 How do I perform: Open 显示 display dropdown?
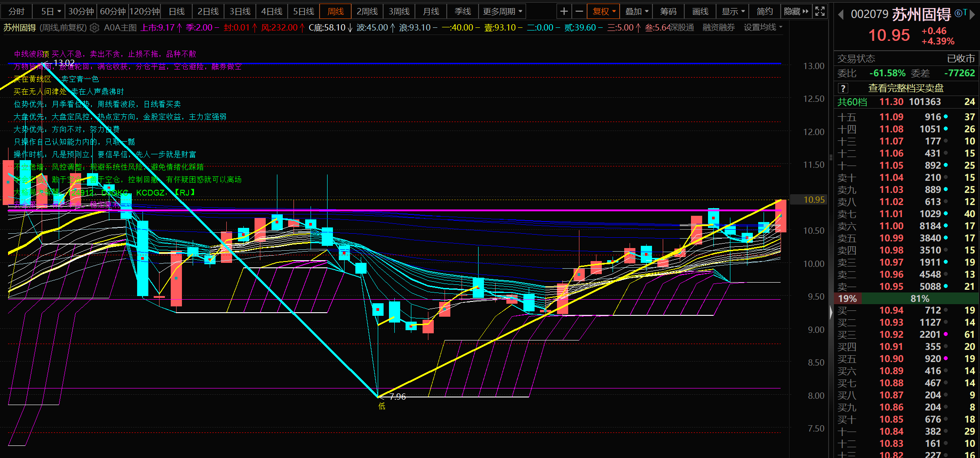click(733, 11)
